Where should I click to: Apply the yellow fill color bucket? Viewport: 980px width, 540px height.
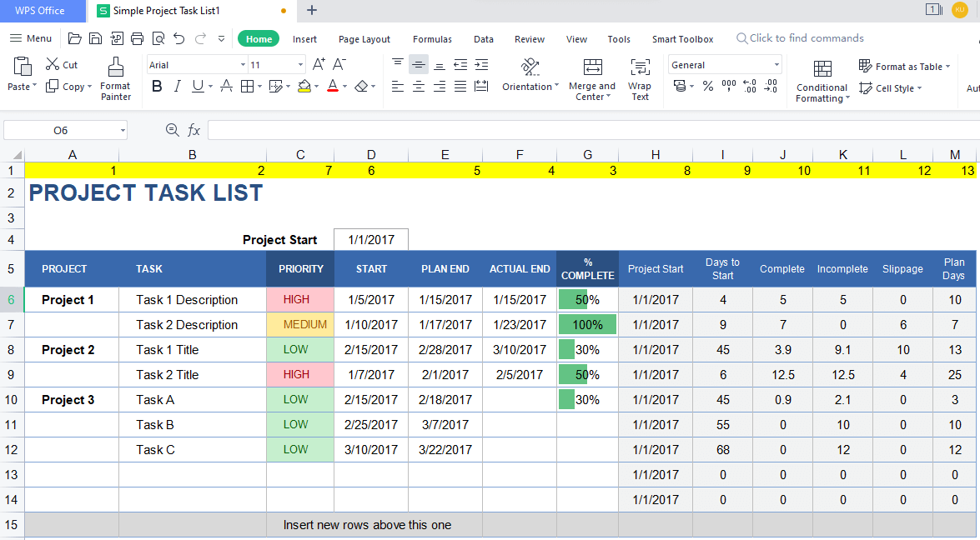(x=304, y=86)
